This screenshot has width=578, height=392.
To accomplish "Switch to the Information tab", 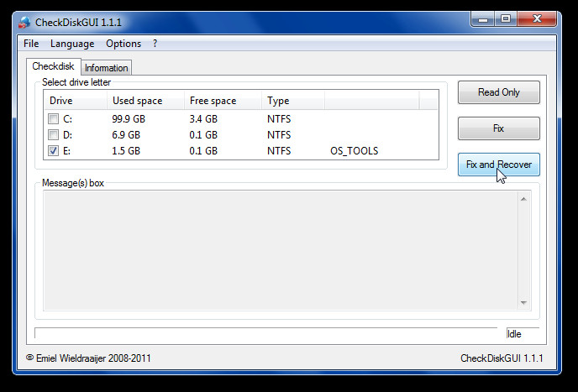I will (x=106, y=68).
